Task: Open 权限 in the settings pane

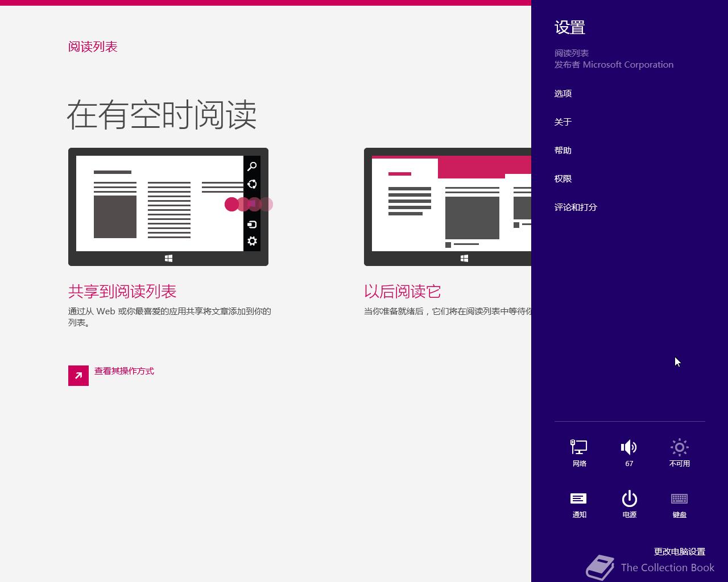Action: point(563,178)
